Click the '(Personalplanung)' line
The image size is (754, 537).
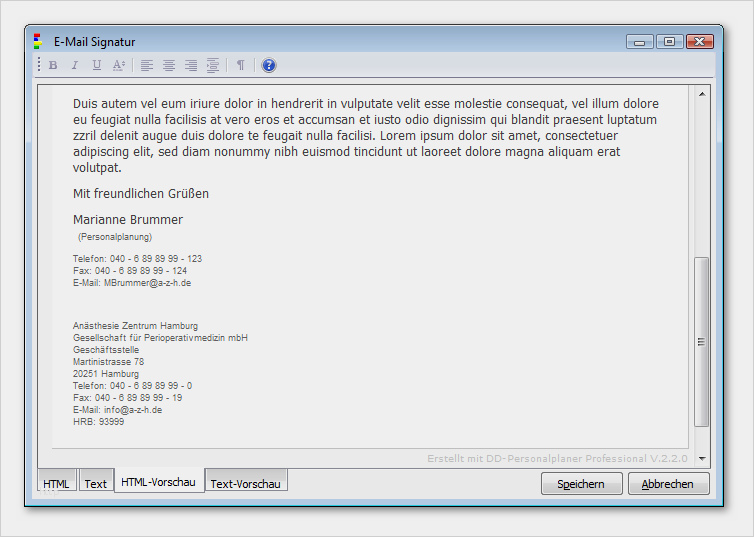click(115, 237)
